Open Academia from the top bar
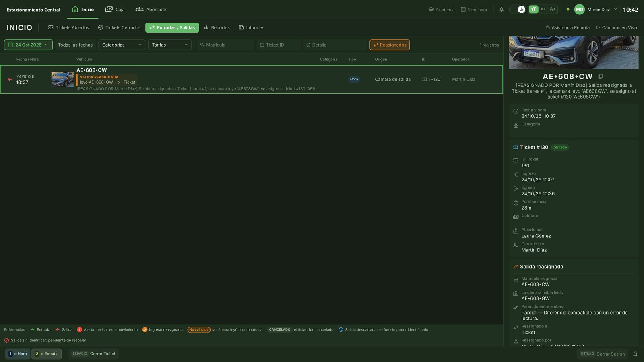 tap(442, 10)
